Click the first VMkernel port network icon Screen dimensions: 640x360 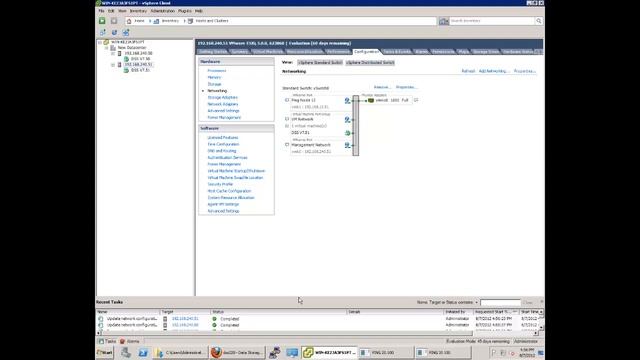click(x=347, y=100)
